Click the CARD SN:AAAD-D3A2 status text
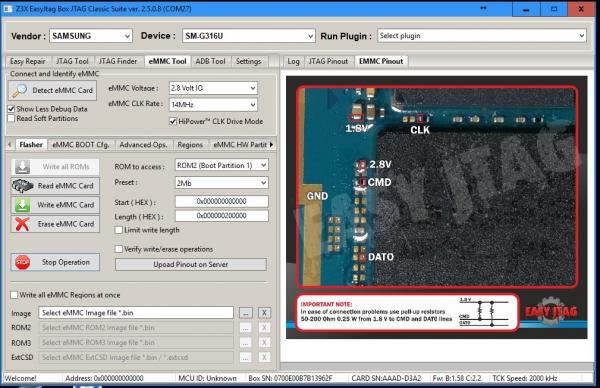The height and width of the screenshot is (388, 600). coord(386,378)
